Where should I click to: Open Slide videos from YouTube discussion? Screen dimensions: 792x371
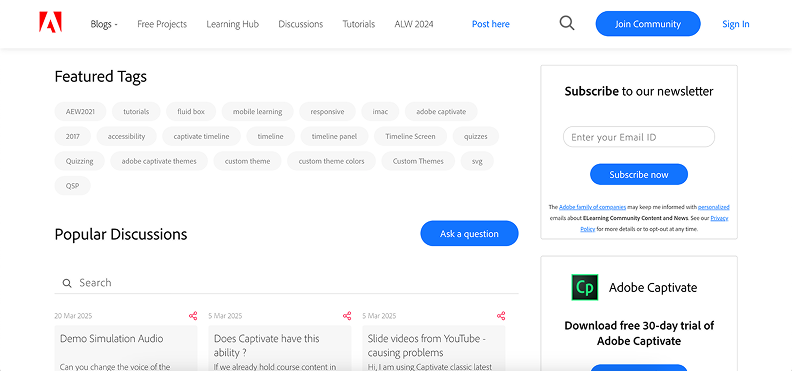(426, 345)
